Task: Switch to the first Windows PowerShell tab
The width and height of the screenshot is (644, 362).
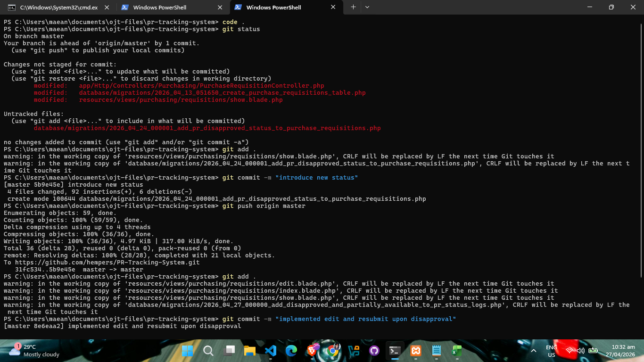Action: tap(172, 8)
